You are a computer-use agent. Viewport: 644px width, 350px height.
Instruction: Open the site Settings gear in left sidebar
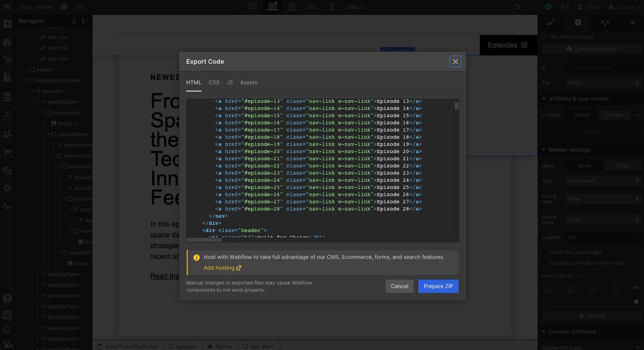(x=7, y=188)
